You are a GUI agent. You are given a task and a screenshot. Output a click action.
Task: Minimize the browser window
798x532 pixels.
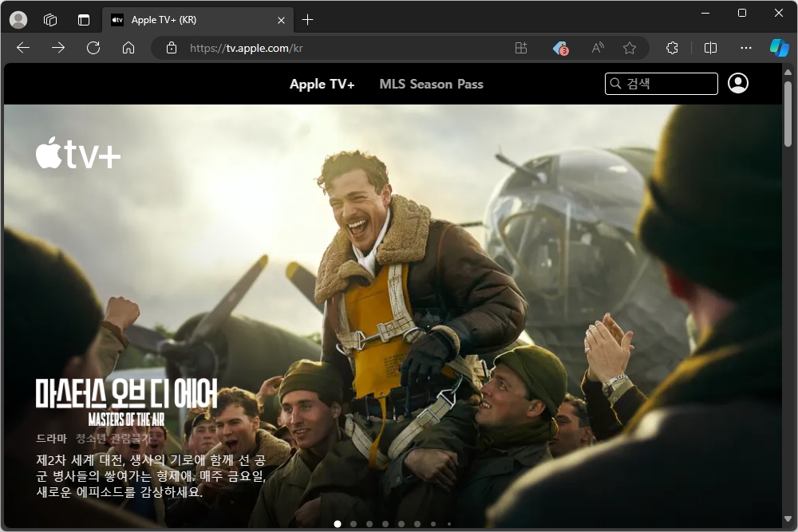[705, 14]
